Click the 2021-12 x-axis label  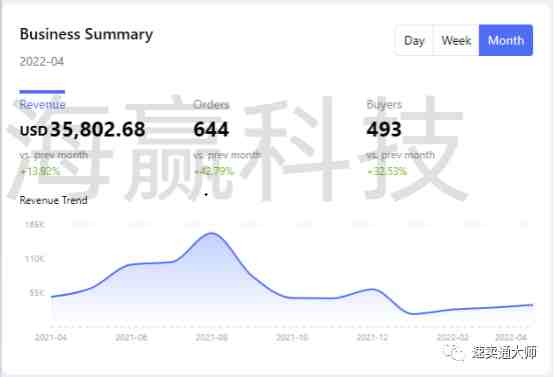[372, 337]
